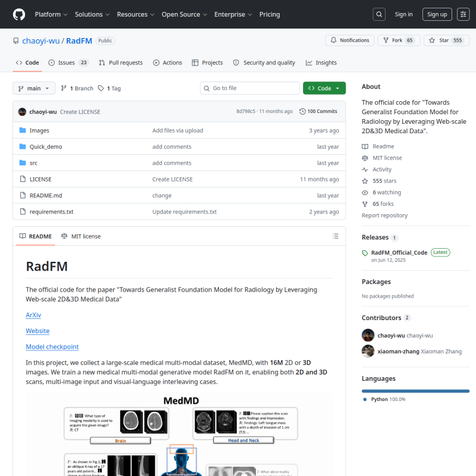Click the README.md file icon

(x=23, y=196)
